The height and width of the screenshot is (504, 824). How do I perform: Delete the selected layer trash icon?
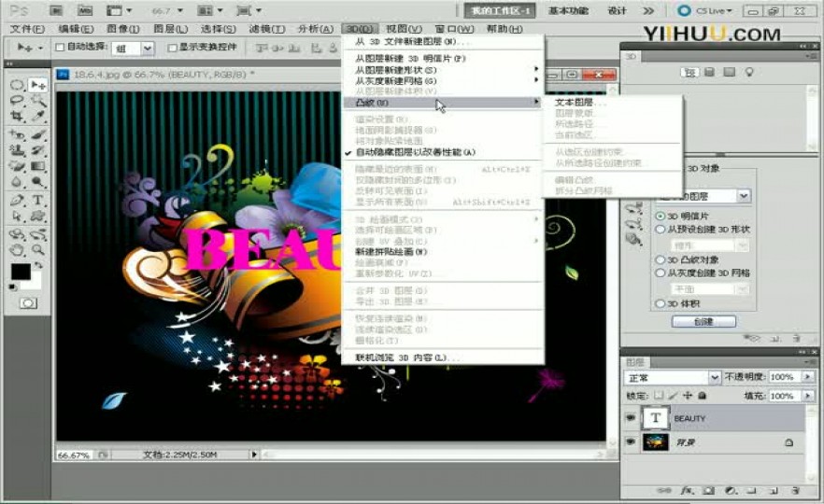click(796, 490)
